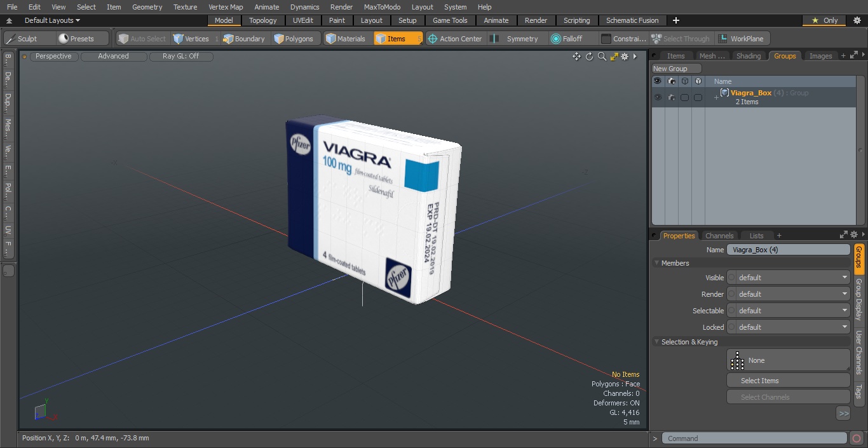This screenshot has width=868, height=448.
Task: Switch selection mode to Boundary
Action: [244, 39]
